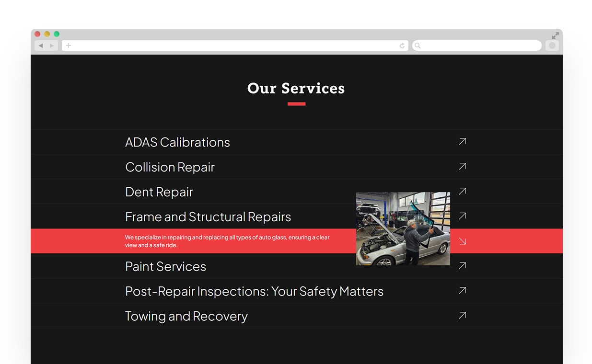Open a new tab with the plus icon
The width and height of the screenshot is (592, 364).
coord(69,45)
